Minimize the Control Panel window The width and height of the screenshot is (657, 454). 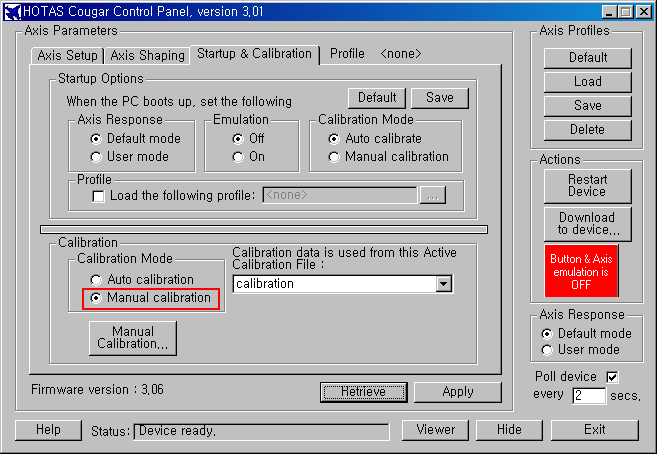pos(609,12)
